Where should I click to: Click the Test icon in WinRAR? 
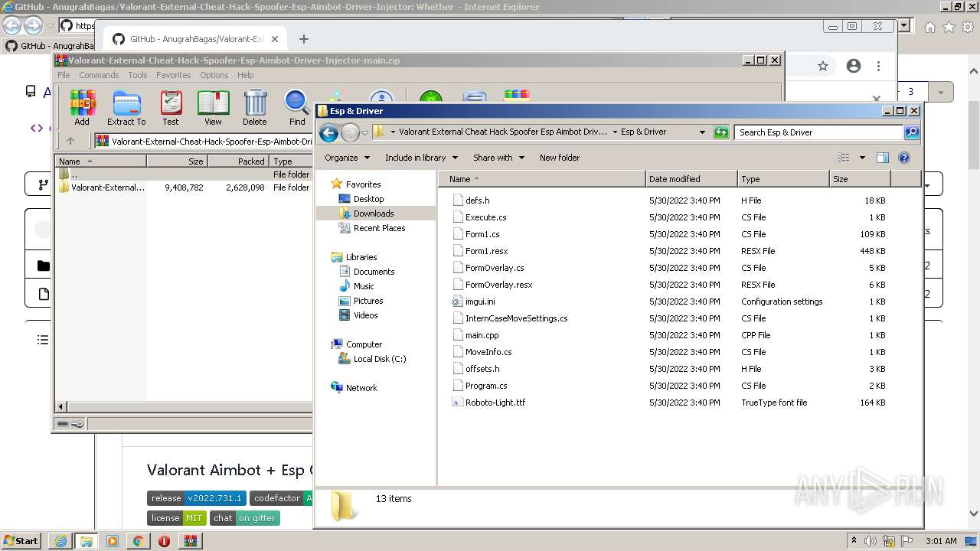pos(171,108)
